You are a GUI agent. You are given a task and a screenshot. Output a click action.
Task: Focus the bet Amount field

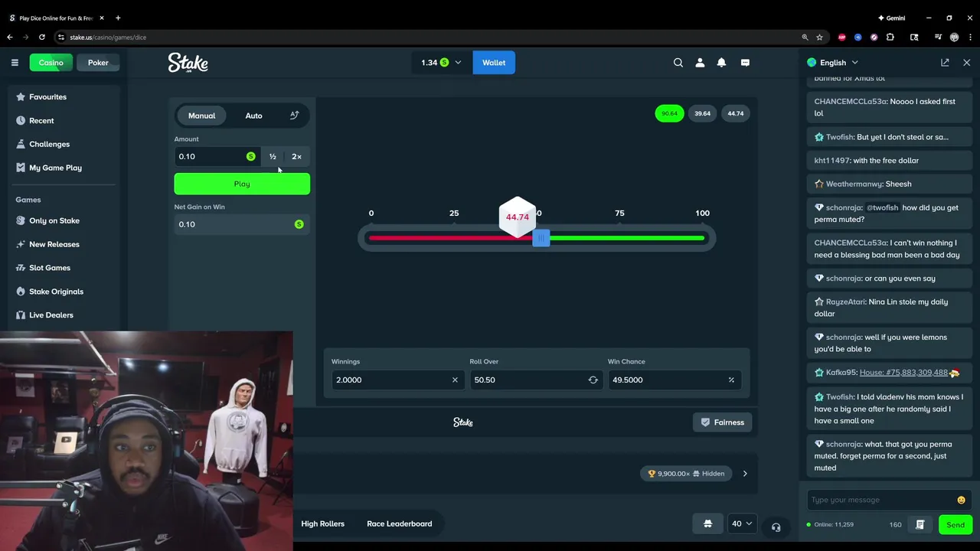pyautogui.click(x=217, y=156)
